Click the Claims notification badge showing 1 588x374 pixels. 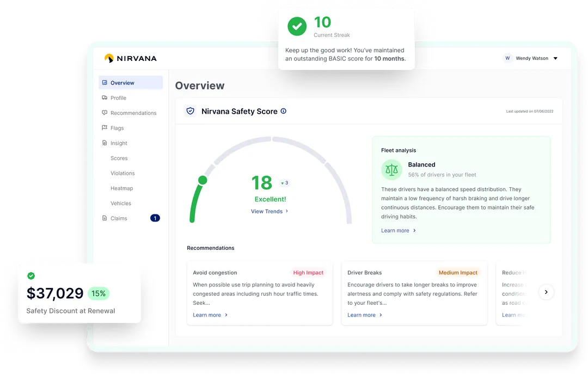coord(155,218)
